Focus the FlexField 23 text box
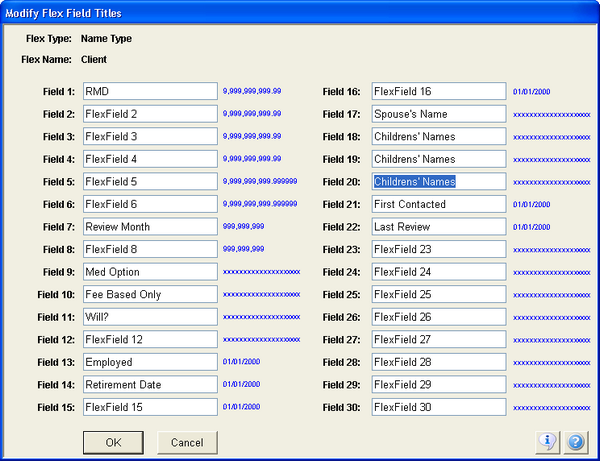This screenshot has width=600, height=461. 438,249
